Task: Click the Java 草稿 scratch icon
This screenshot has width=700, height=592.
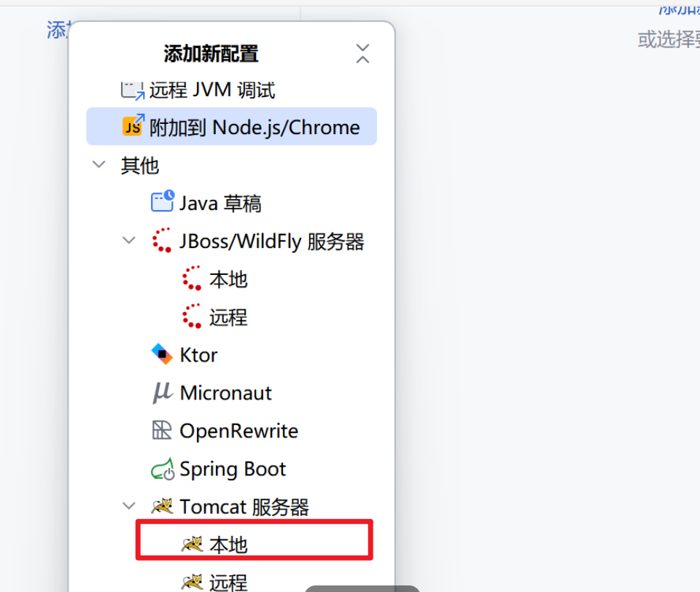Action: (x=163, y=201)
